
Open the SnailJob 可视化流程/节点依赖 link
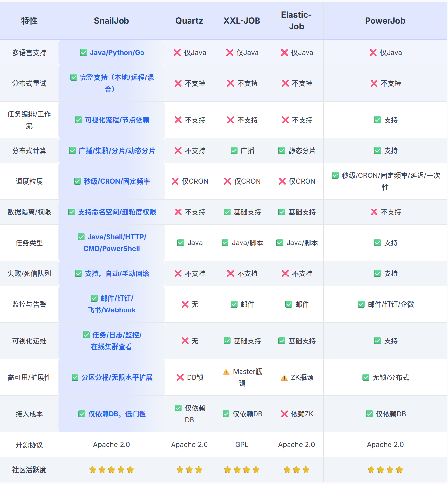point(116,120)
